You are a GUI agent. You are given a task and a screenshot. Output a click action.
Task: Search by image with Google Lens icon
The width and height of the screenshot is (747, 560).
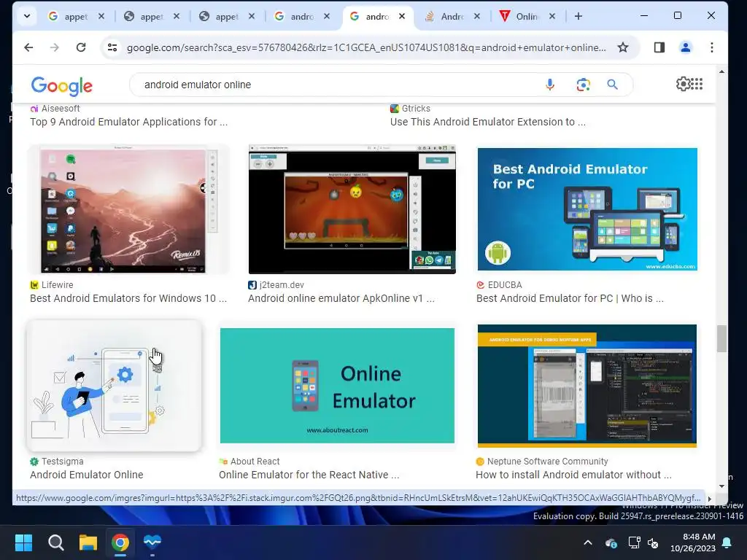point(583,85)
